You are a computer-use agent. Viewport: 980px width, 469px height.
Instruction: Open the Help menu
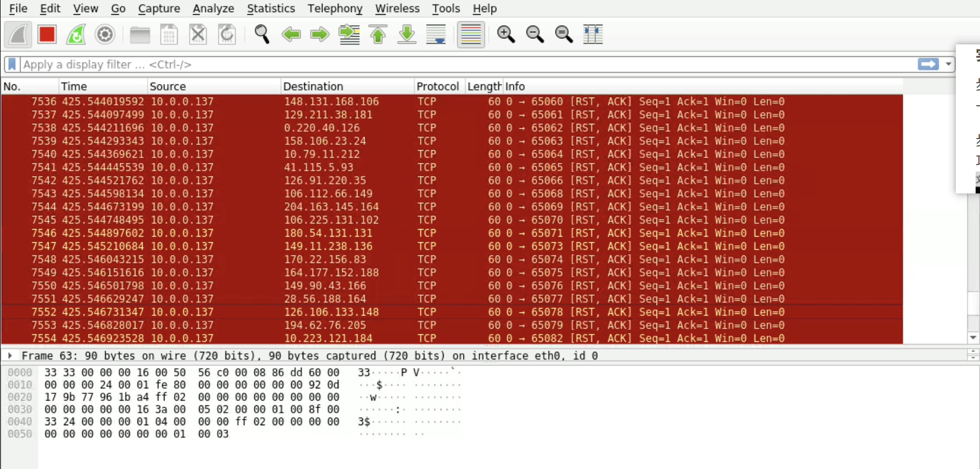coord(484,8)
